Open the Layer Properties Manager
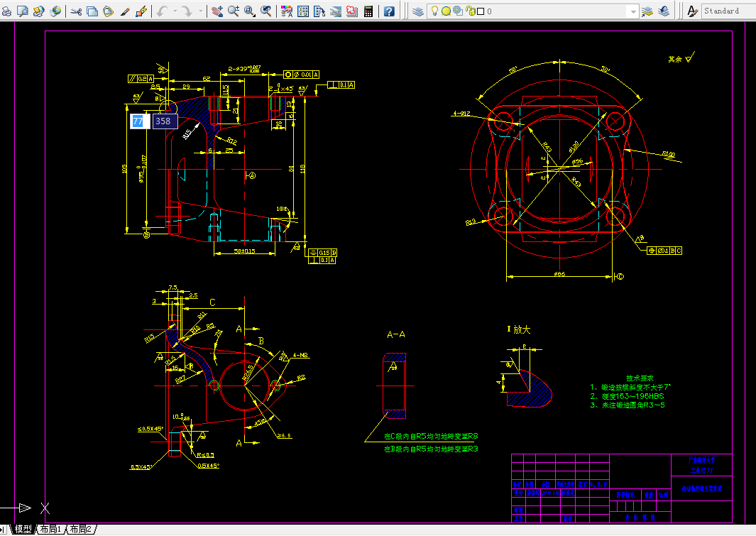This screenshot has height=536, width=756. 417,11
